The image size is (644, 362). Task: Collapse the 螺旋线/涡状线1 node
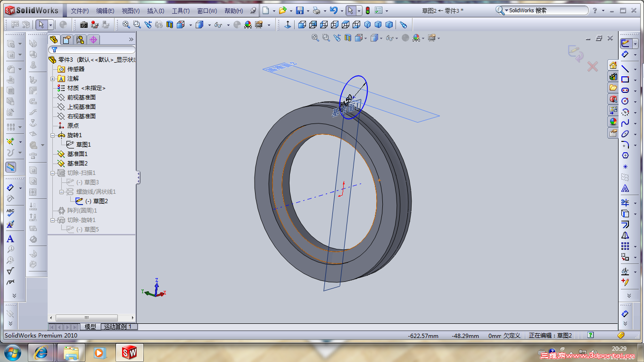click(62, 192)
